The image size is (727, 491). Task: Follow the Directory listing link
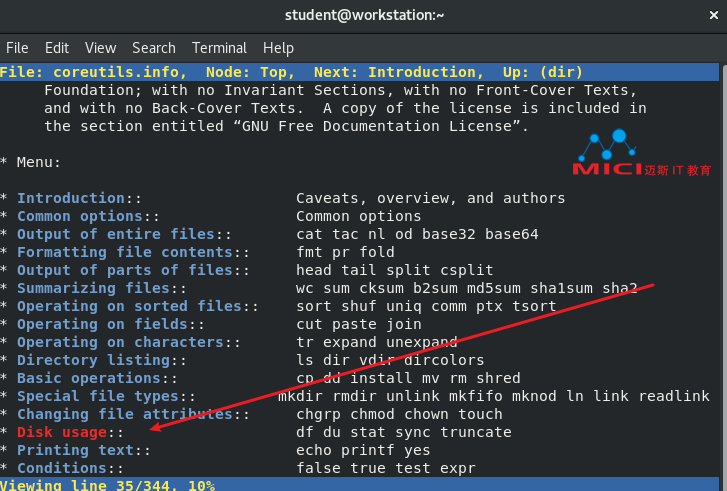tap(94, 361)
